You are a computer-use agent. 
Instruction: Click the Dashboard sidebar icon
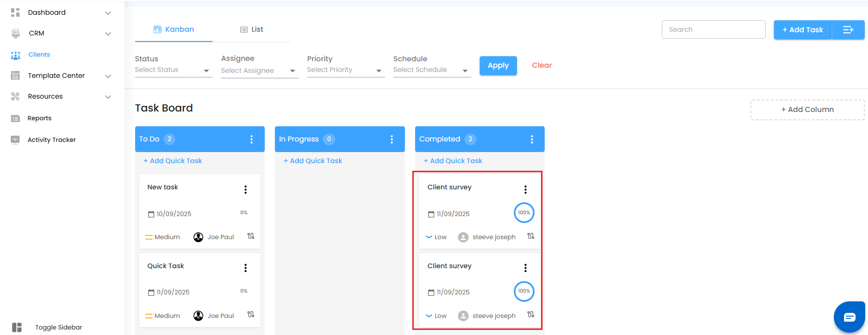click(x=15, y=12)
